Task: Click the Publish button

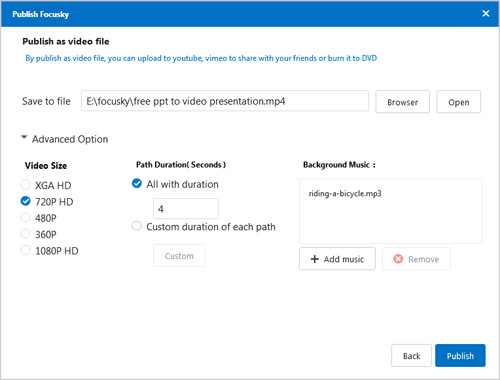Action: pos(460,356)
